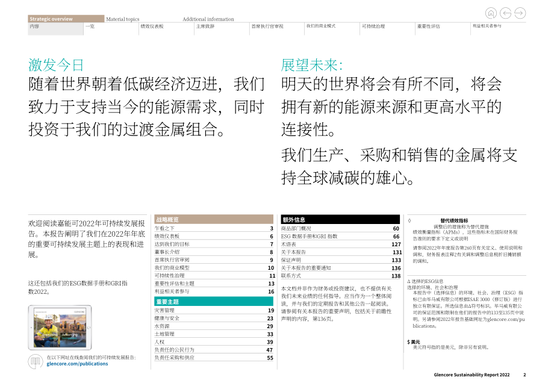
Task: Click the Glencore Sustainability Report 2022 footer
Action: pyautogui.click(x=472, y=375)
